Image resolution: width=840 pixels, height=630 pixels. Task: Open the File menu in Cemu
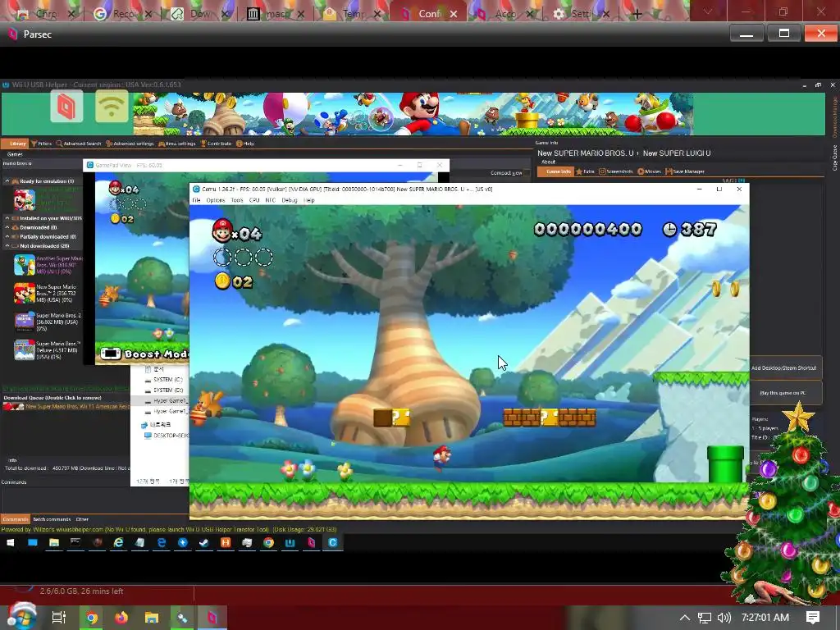(x=196, y=200)
